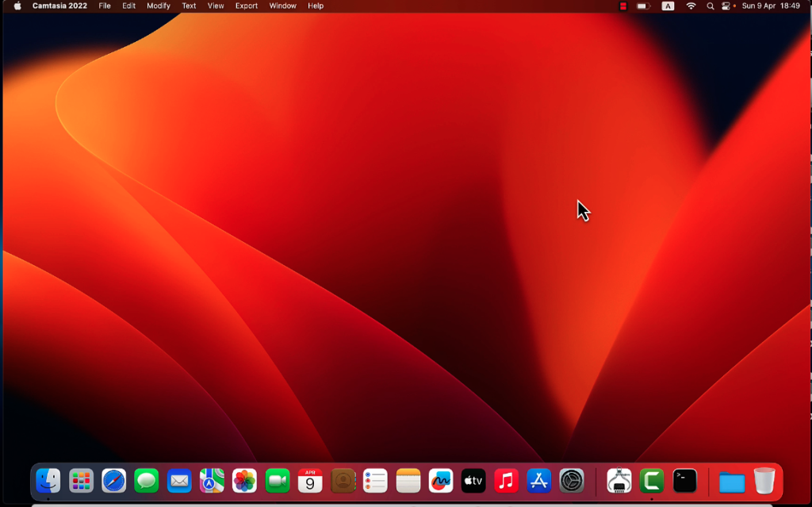Open Messages from the Dock
Image resolution: width=812 pixels, height=507 pixels.
pyautogui.click(x=147, y=481)
